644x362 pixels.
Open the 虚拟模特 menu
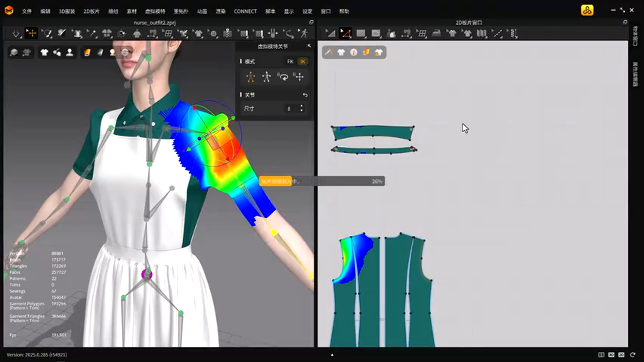(x=154, y=11)
